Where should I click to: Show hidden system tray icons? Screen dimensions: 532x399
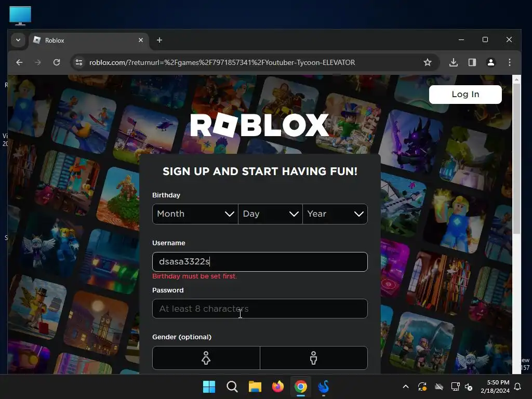405,387
